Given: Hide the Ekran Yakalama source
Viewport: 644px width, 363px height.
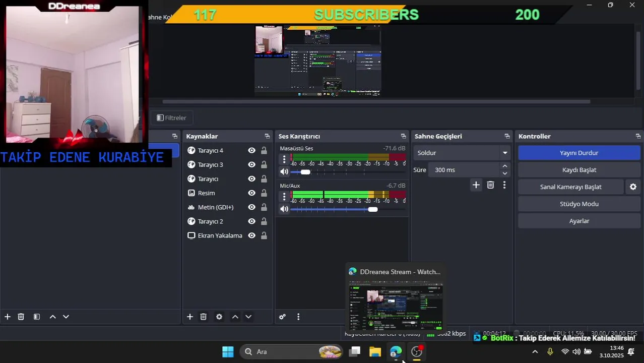Looking at the screenshot, I should click(x=251, y=235).
